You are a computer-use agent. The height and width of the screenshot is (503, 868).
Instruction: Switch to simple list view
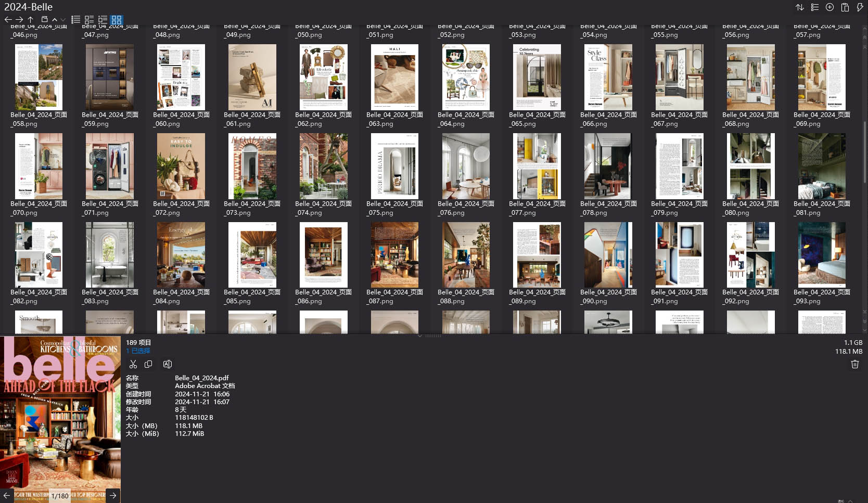click(x=76, y=20)
